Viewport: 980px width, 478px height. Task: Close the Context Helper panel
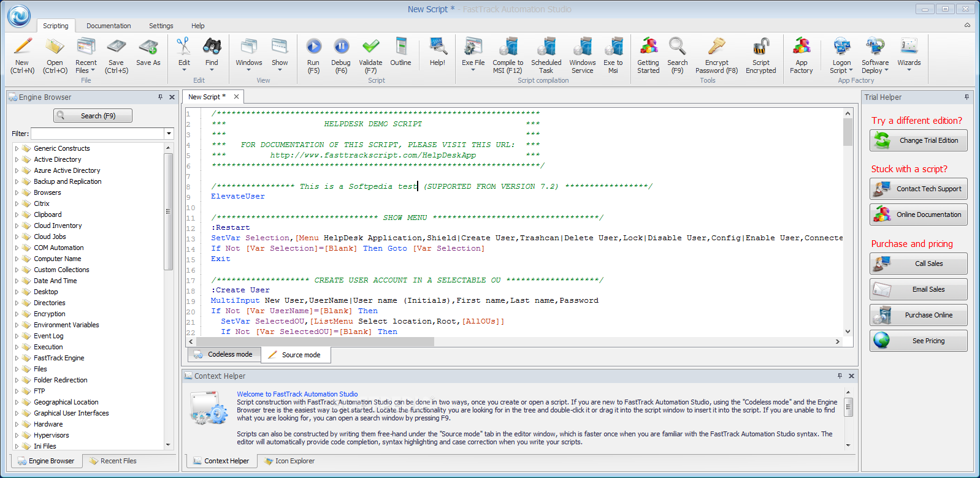[x=851, y=376]
